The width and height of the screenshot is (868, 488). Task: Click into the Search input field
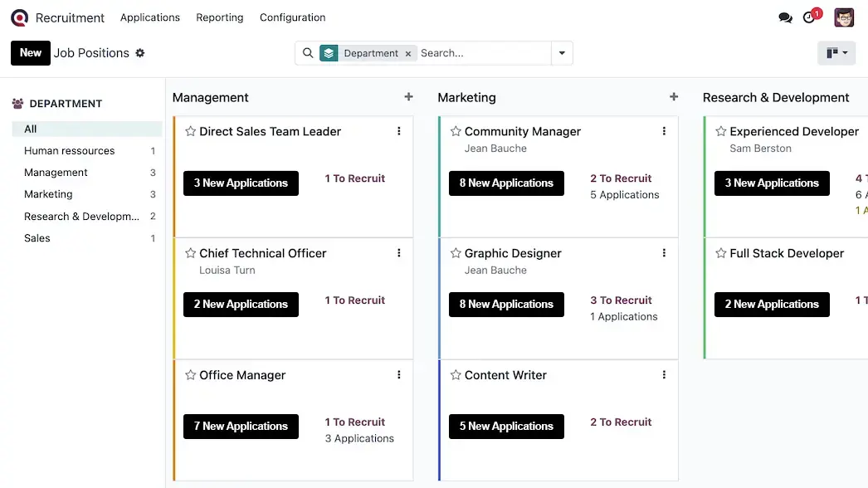[481, 53]
